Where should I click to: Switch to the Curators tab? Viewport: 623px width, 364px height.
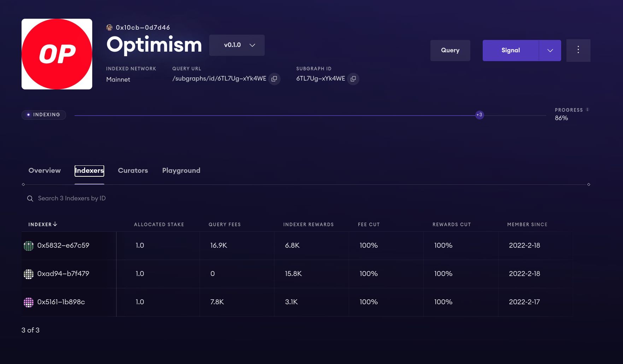tap(133, 171)
